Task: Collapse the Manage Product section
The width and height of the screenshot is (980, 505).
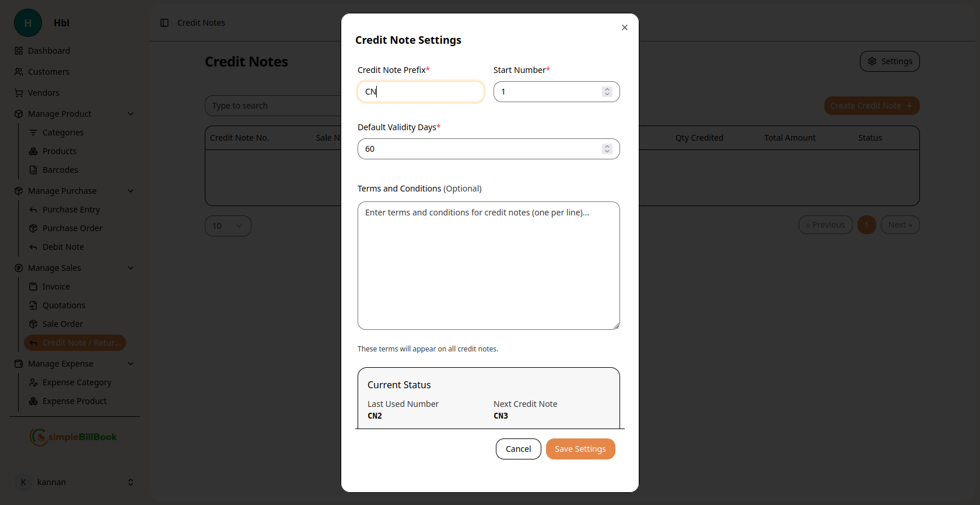Action: 131,114
